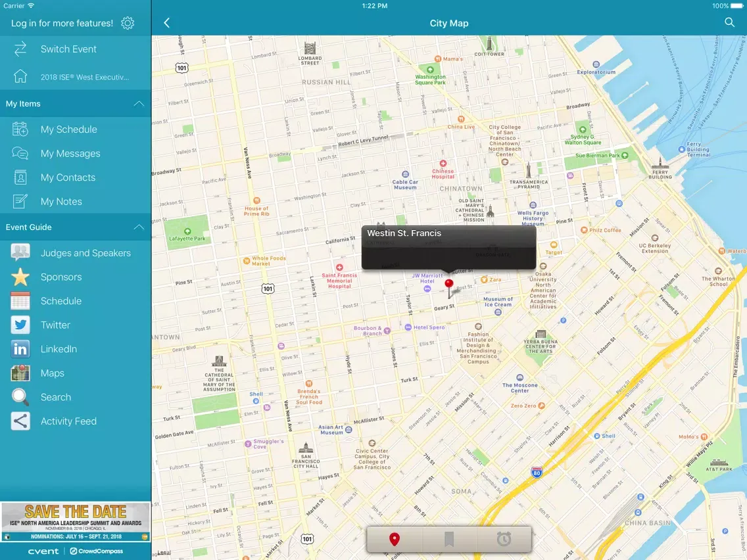Tap the Lafayette Park marker
Screen dimensions: 747x560
click(187, 231)
